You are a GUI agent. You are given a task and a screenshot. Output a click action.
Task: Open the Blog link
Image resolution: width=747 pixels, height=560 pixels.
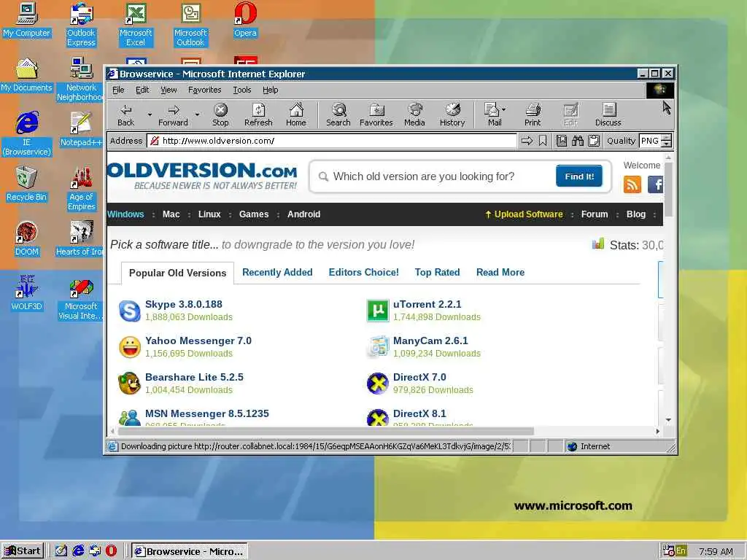tap(635, 214)
